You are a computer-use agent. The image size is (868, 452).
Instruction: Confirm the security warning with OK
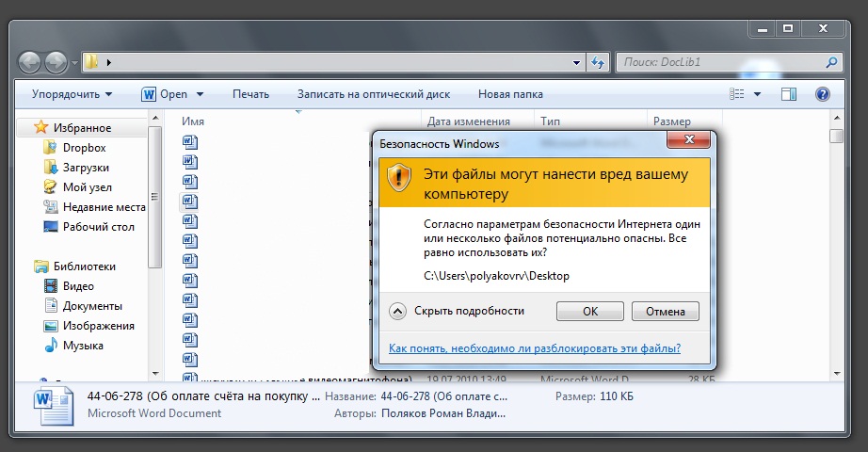[590, 312]
